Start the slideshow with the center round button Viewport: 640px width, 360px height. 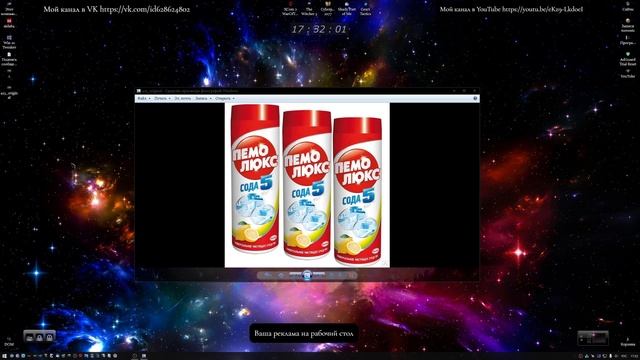click(x=307, y=276)
